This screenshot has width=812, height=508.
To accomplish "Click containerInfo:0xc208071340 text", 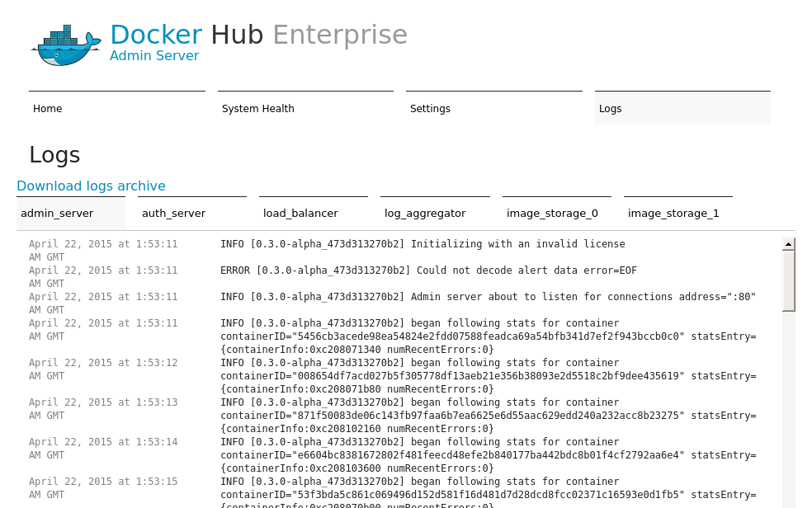I will point(304,349).
